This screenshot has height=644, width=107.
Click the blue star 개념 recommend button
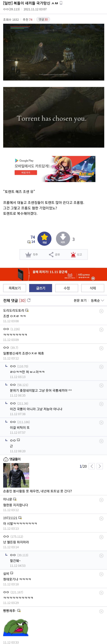click(x=44, y=238)
